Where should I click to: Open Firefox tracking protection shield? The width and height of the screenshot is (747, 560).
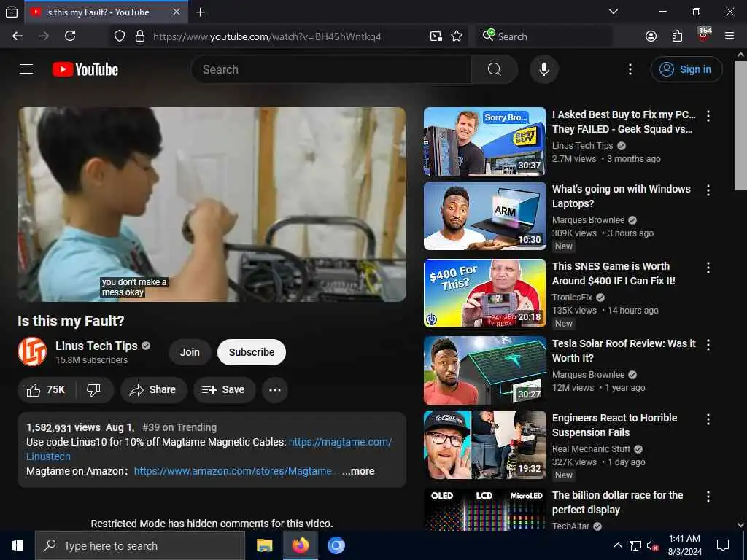(x=120, y=36)
